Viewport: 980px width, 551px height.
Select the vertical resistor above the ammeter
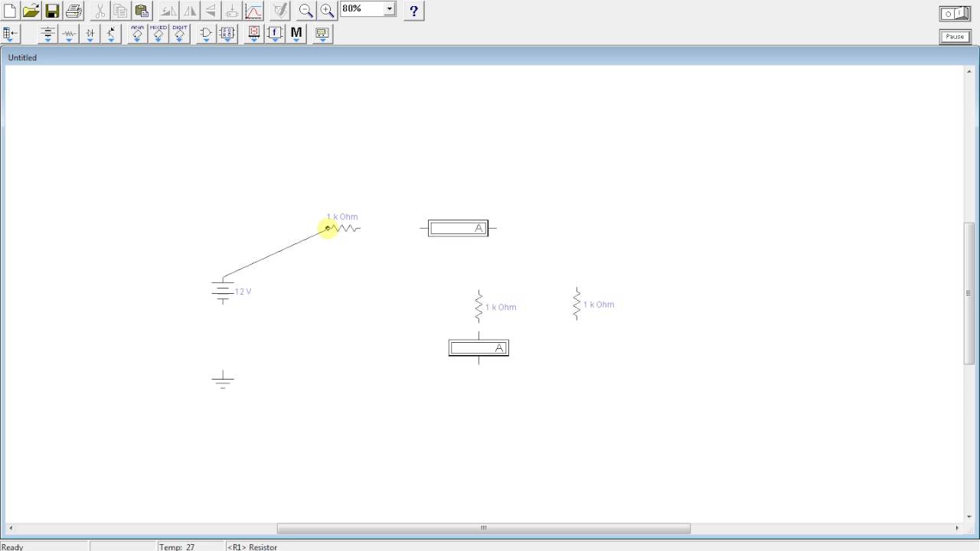tap(479, 306)
